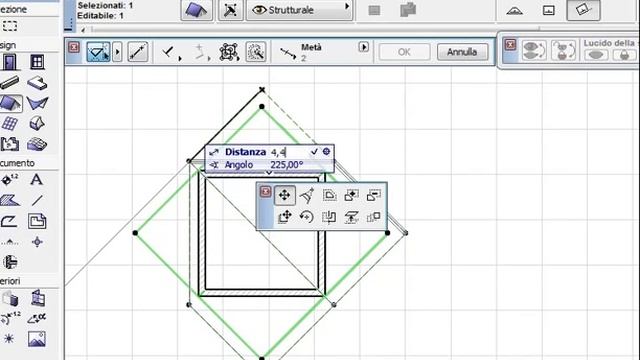This screenshot has height=360, width=640.
Task: Select the Line tool in toolbox
Action: 37,200
